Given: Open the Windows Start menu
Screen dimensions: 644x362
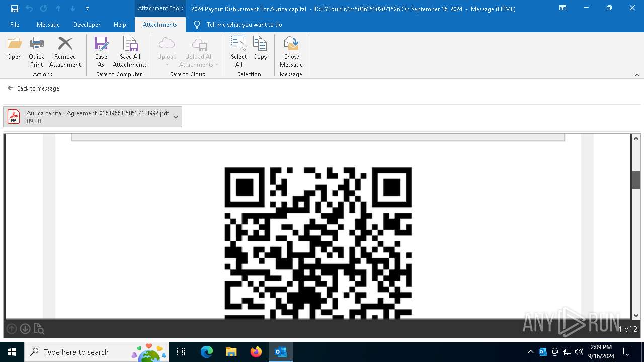Looking at the screenshot, I should [x=12, y=352].
